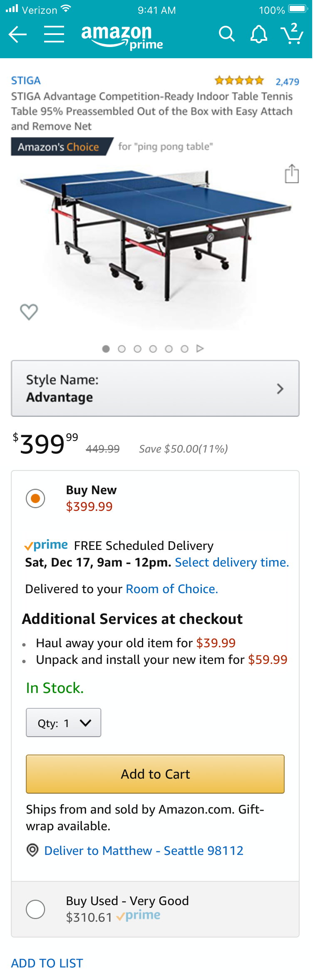Image resolution: width=313 pixels, height=980 pixels.
Task: Tap the search magnifier icon
Action: click(227, 34)
